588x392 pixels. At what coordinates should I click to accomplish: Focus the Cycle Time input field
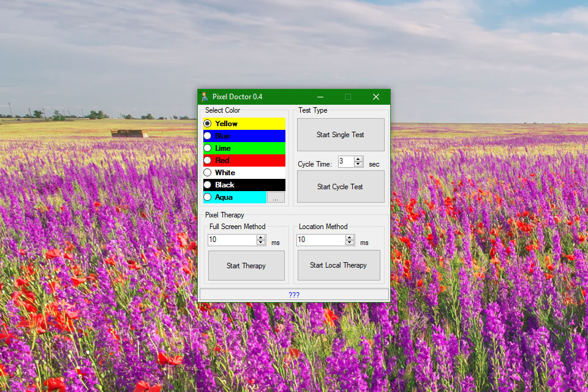(x=346, y=162)
